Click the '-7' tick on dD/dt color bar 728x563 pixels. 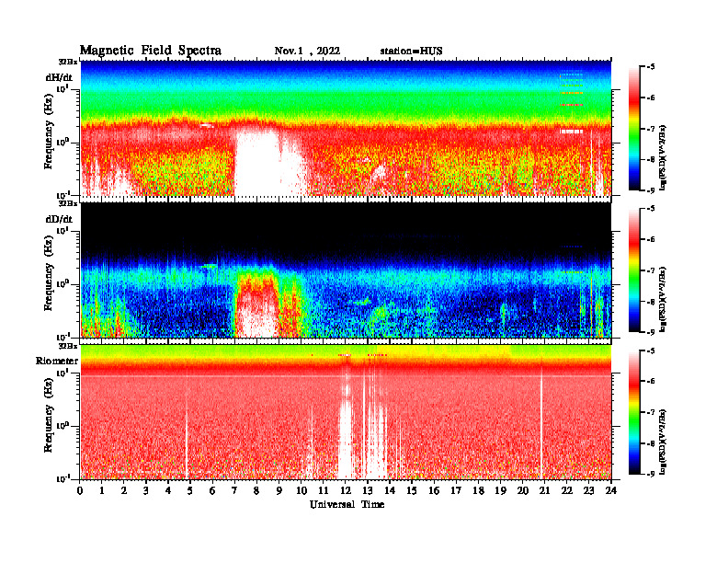pyautogui.click(x=651, y=270)
